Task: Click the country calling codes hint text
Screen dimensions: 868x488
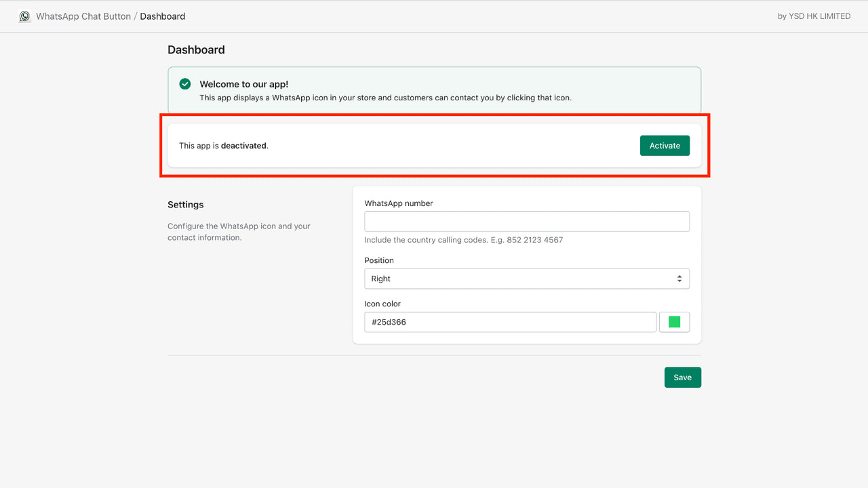Action: [x=464, y=240]
